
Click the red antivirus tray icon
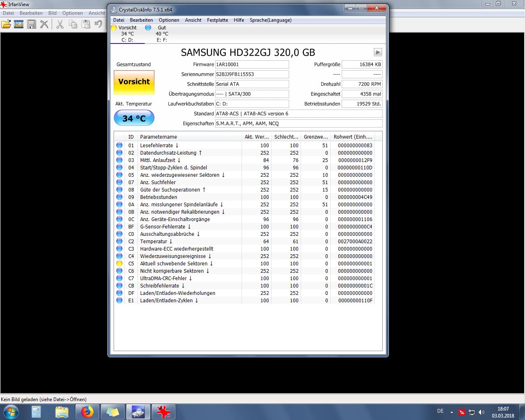tap(462, 412)
